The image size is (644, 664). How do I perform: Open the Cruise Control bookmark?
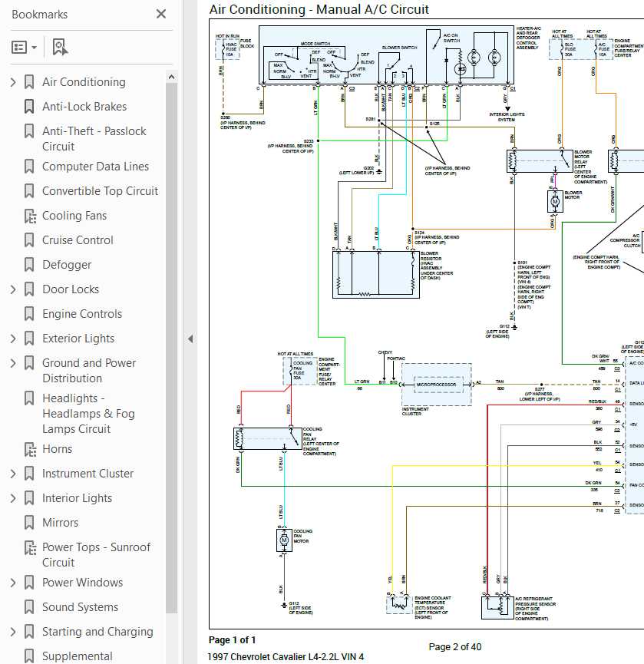coord(78,240)
